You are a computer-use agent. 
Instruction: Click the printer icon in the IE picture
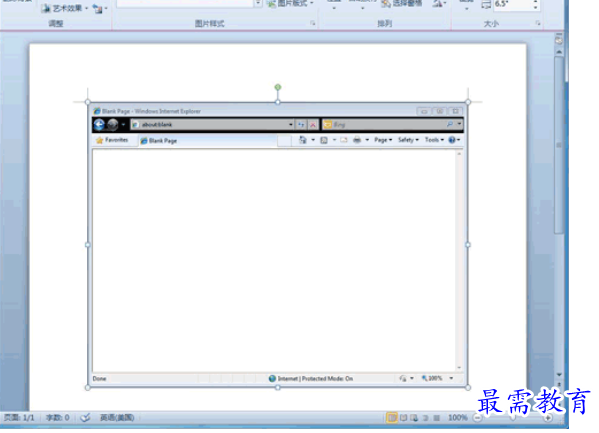[x=357, y=140]
